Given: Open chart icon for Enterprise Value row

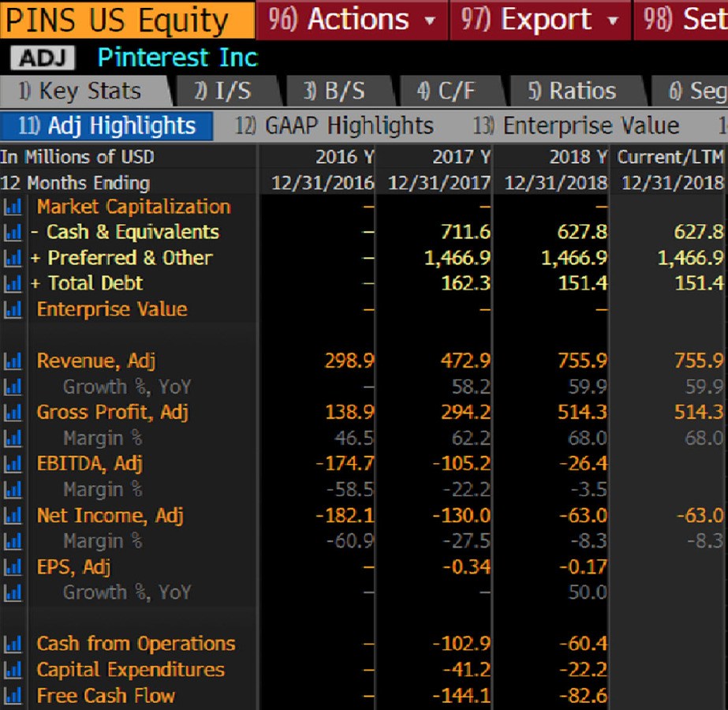Looking at the screenshot, I should [x=13, y=309].
